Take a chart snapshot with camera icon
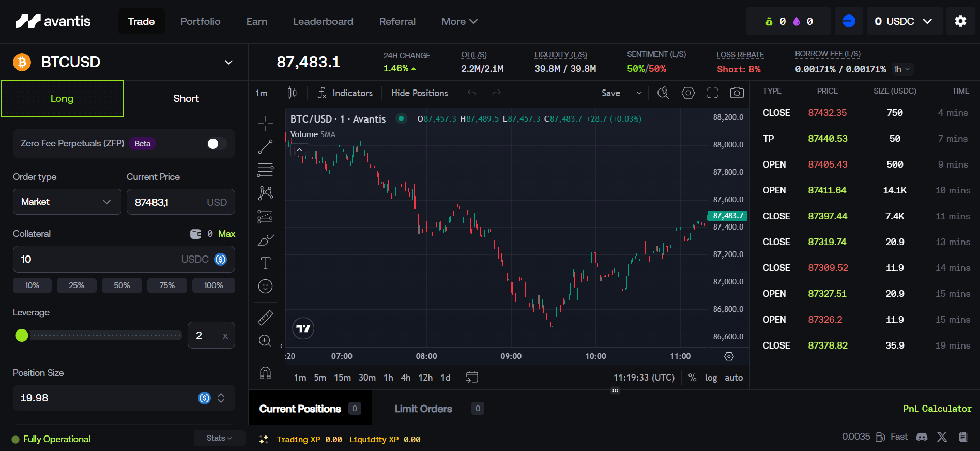Image resolution: width=980 pixels, height=451 pixels. tap(737, 93)
